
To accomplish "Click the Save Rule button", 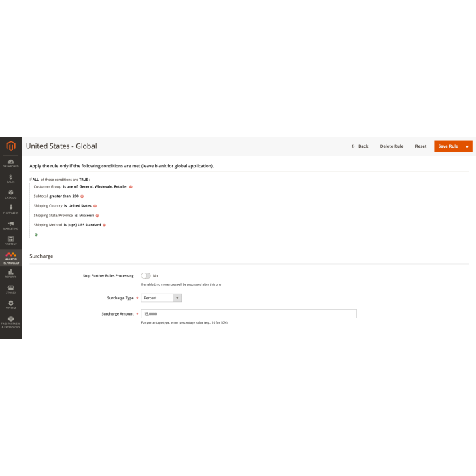I will tap(448, 146).
